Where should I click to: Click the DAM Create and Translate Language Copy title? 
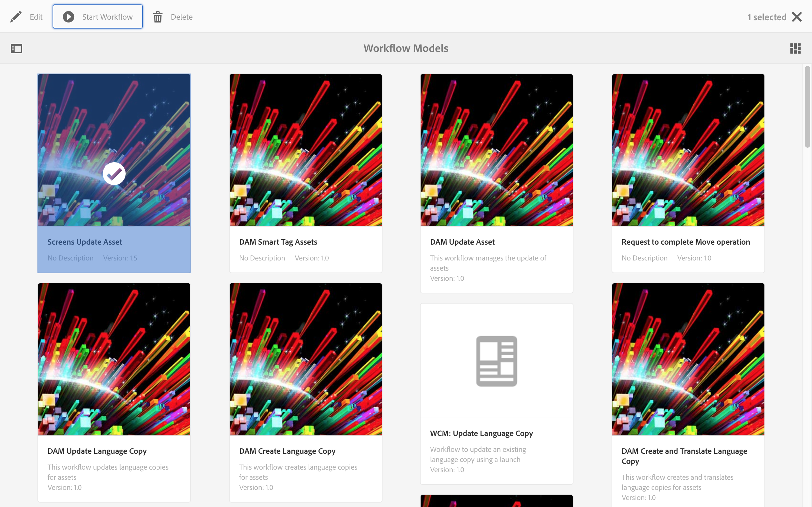pyautogui.click(x=684, y=456)
